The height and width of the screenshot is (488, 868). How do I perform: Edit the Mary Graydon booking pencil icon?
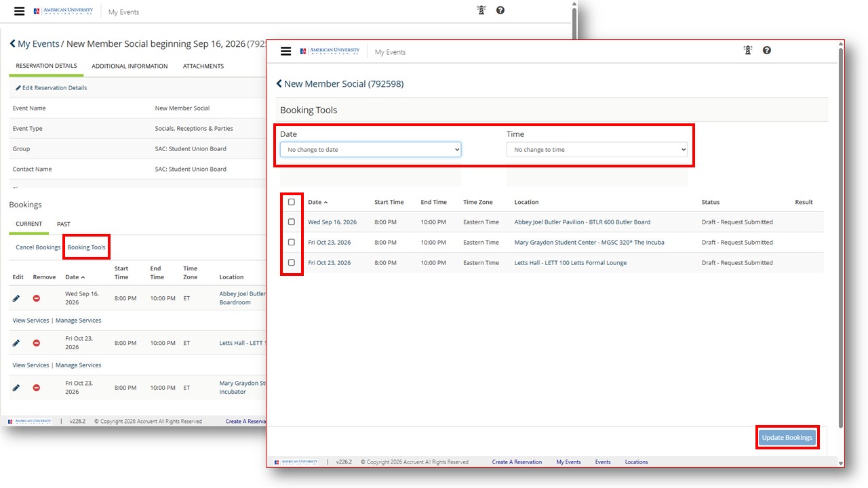coord(16,388)
